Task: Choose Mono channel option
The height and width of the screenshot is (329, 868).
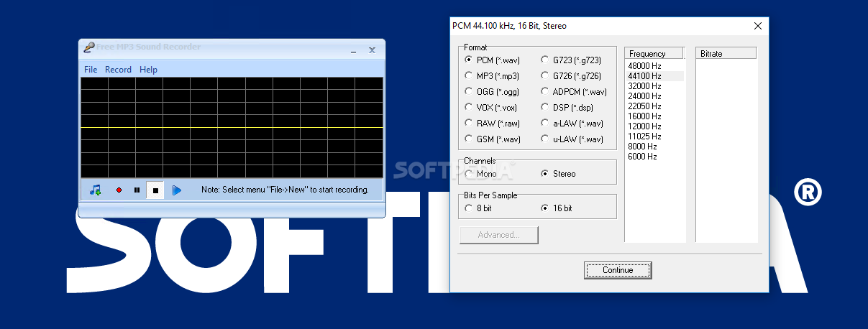Action: point(481,174)
